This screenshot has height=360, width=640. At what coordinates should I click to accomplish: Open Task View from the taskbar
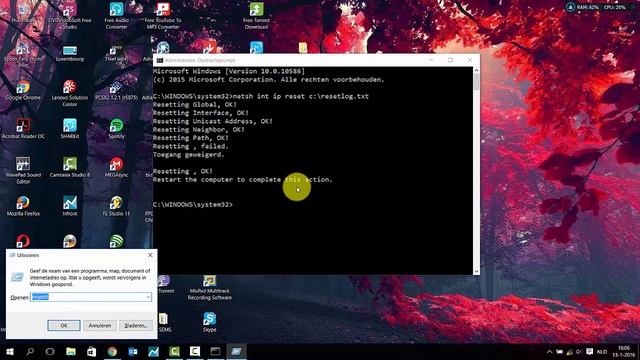pos(50,351)
